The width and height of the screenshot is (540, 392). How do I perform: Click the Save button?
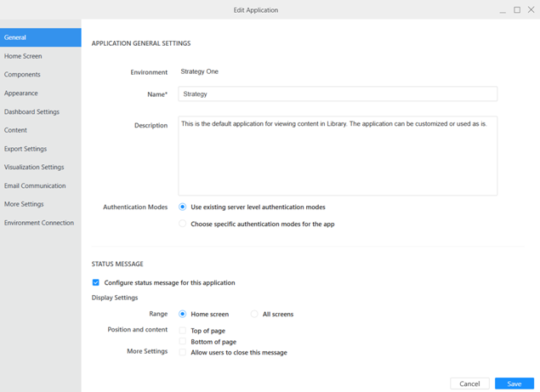514,383
